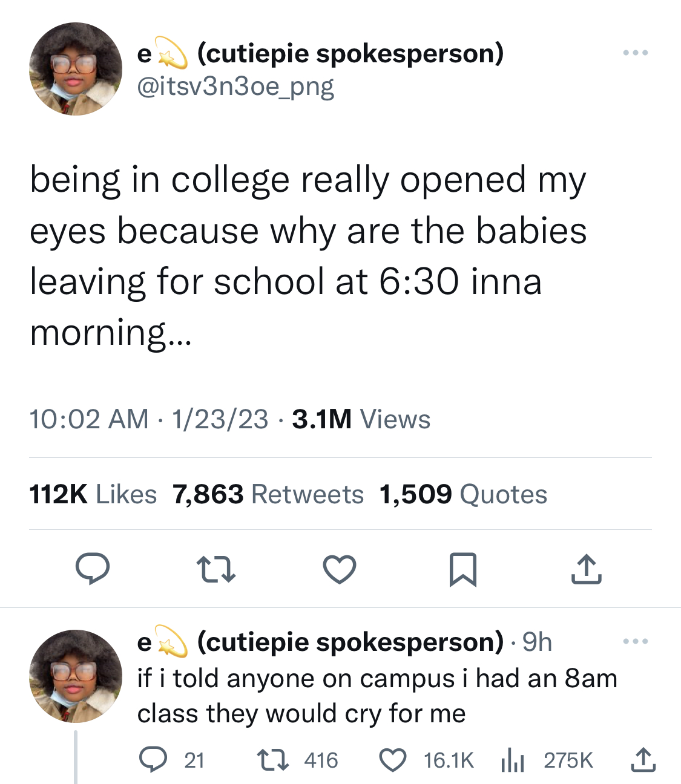Open the 112K Likes list
The image size is (681, 784).
click(93, 494)
